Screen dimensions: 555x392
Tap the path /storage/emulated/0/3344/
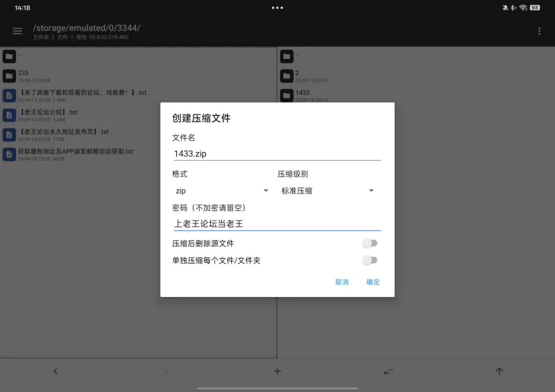coord(87,28)
